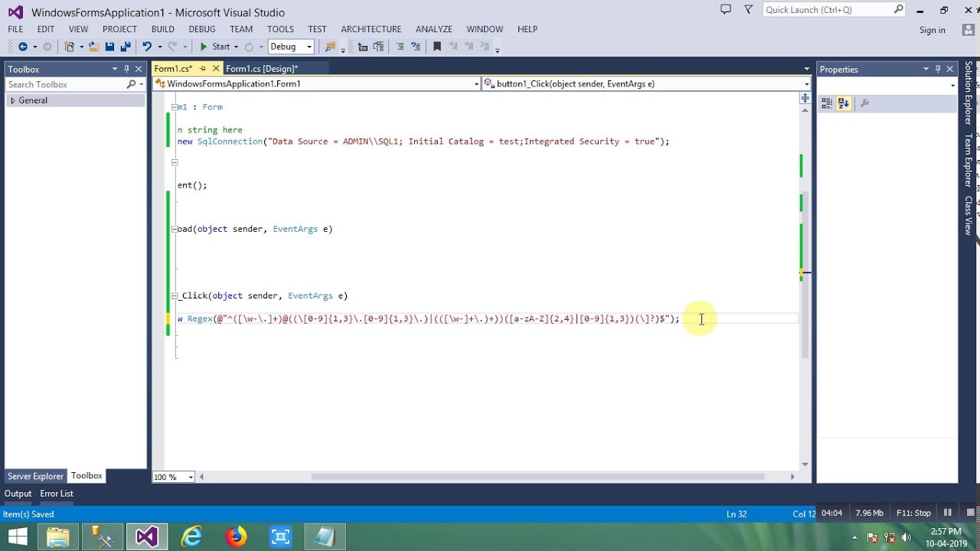Viewport: 980px width, 551px height.
Task: Open the ARCHITECTURE menu
Action: (x=371, y=29)
